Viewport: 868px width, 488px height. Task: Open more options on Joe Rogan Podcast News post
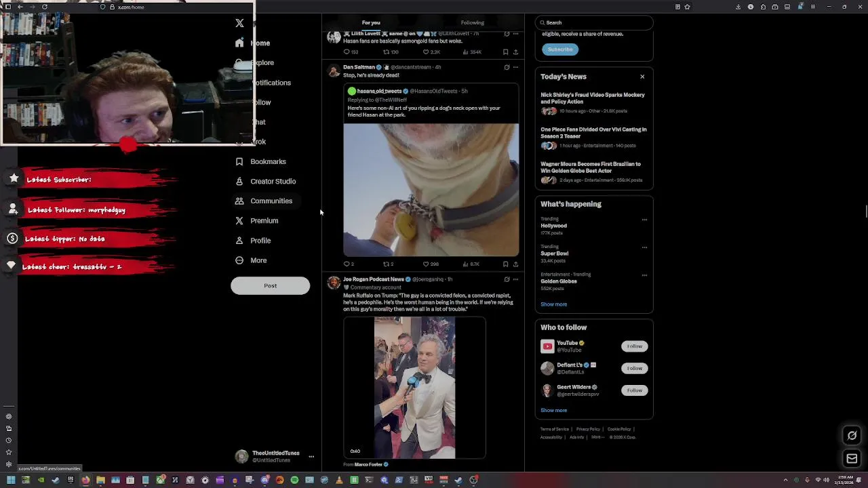(x=515, y=279)
